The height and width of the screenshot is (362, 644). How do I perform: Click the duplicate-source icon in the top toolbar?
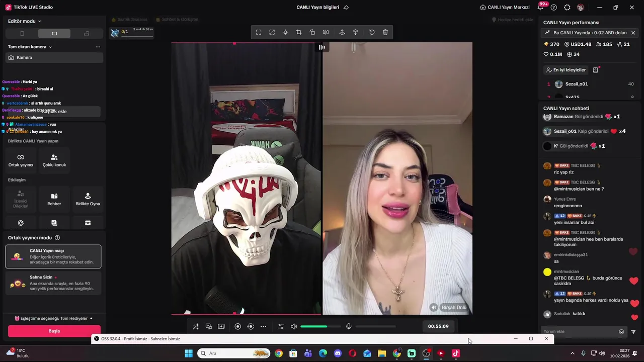312,32
